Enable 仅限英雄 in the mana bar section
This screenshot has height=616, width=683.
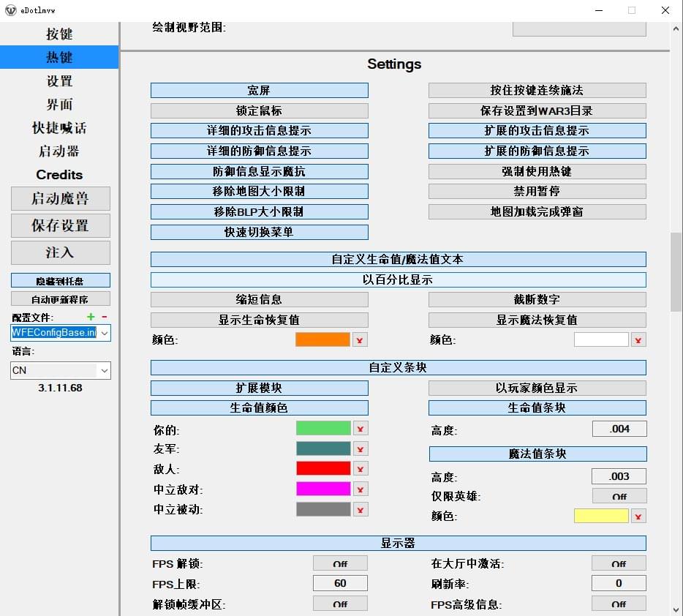pos(619,495)
